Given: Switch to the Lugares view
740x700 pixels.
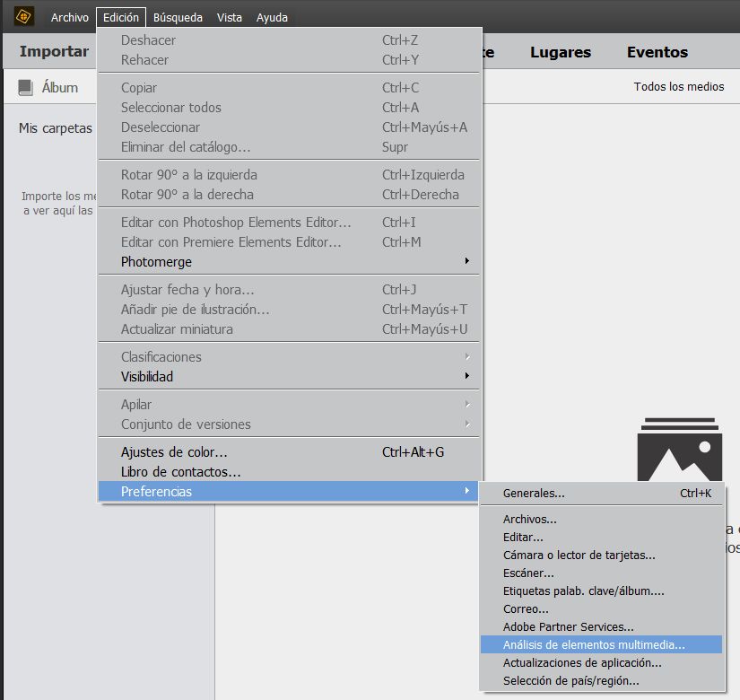Looking at the screenshot, I should pyautogui.click(x=561, y=52).
